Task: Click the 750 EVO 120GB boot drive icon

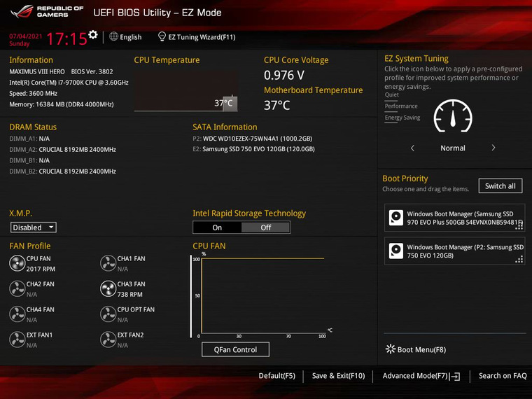Action: click(396, 251)
